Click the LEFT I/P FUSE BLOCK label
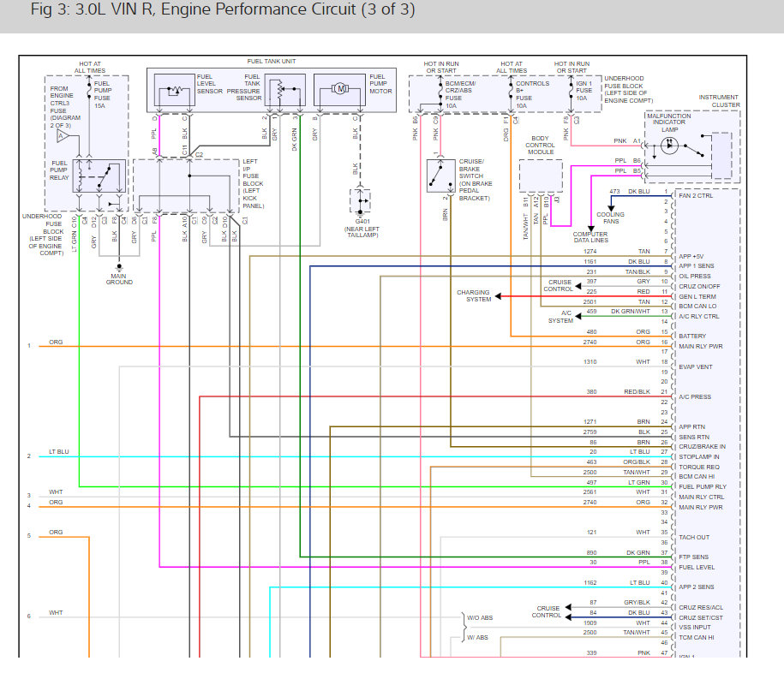The image size is (784, 679). pos(253,183)
